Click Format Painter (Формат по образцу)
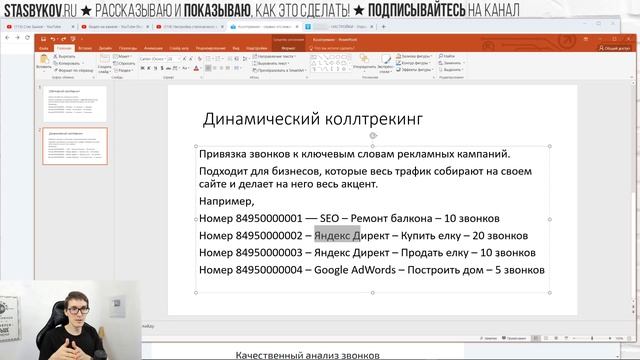640x360 pixels. pos(73,70)
